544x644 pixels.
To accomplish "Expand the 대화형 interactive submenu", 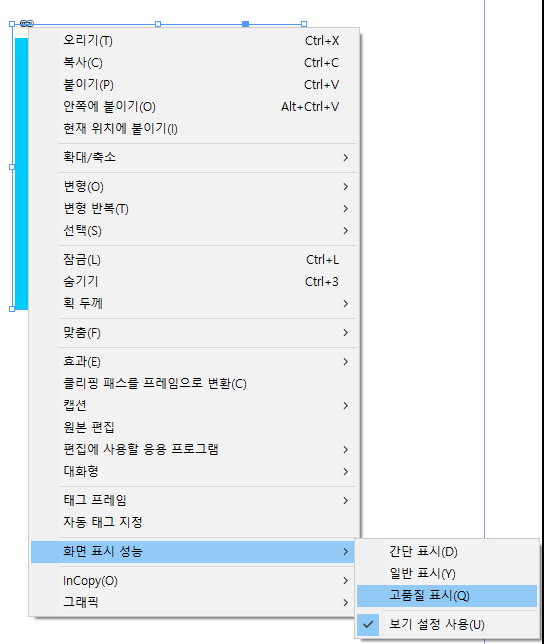I will 193,472.
